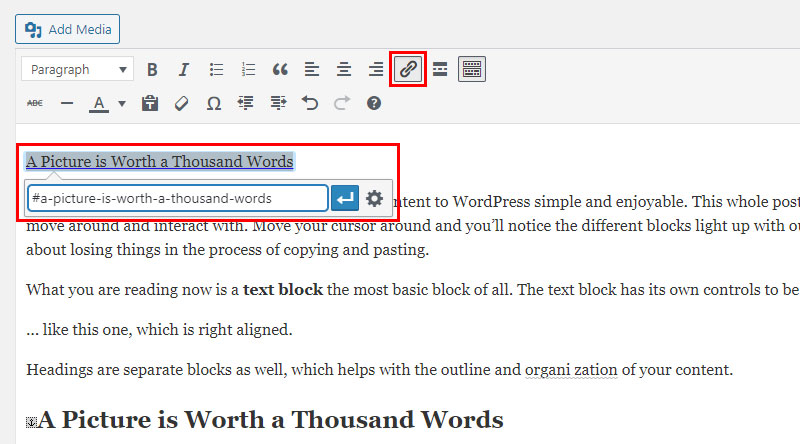Click the link URL input field

coord(178,198)
